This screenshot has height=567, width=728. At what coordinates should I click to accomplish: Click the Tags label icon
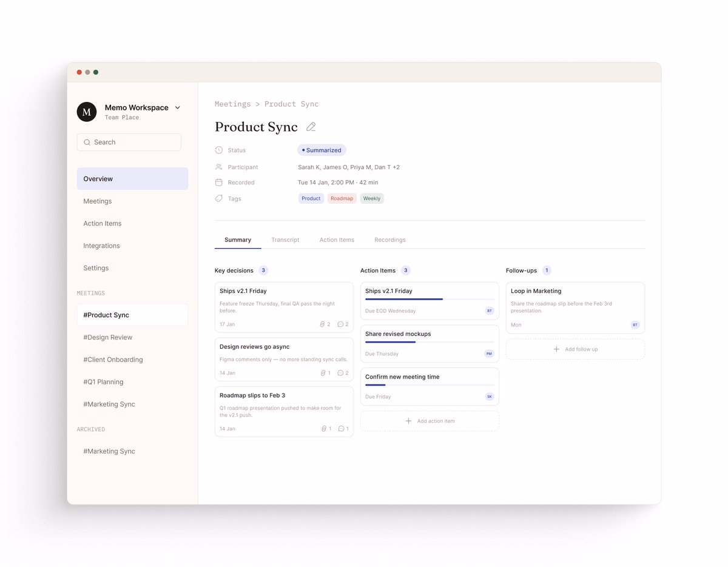[219, 199]
